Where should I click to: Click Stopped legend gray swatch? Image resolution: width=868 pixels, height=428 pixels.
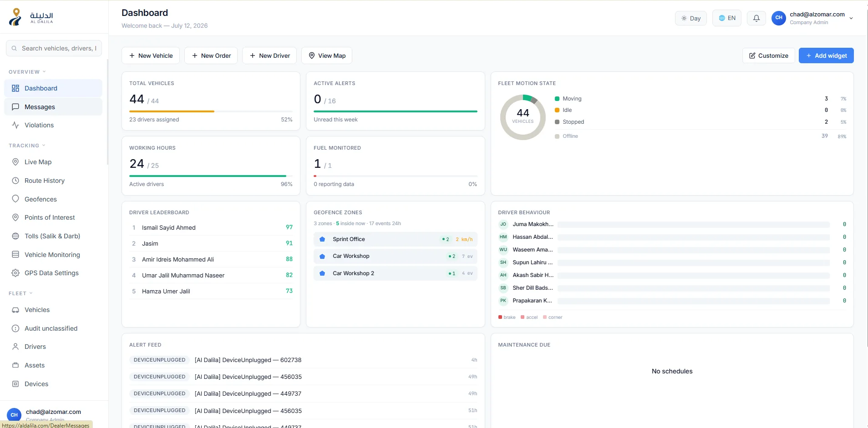(557, 122)
